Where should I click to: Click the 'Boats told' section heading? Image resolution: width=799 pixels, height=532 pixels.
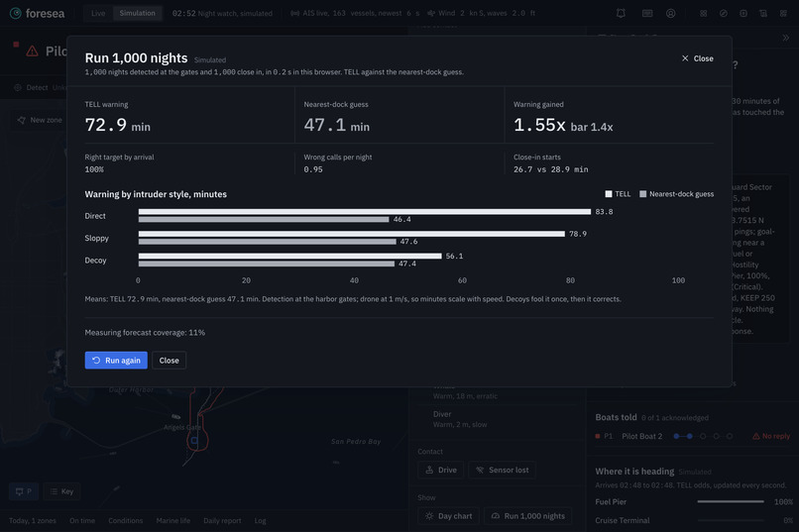click(616, 417)
